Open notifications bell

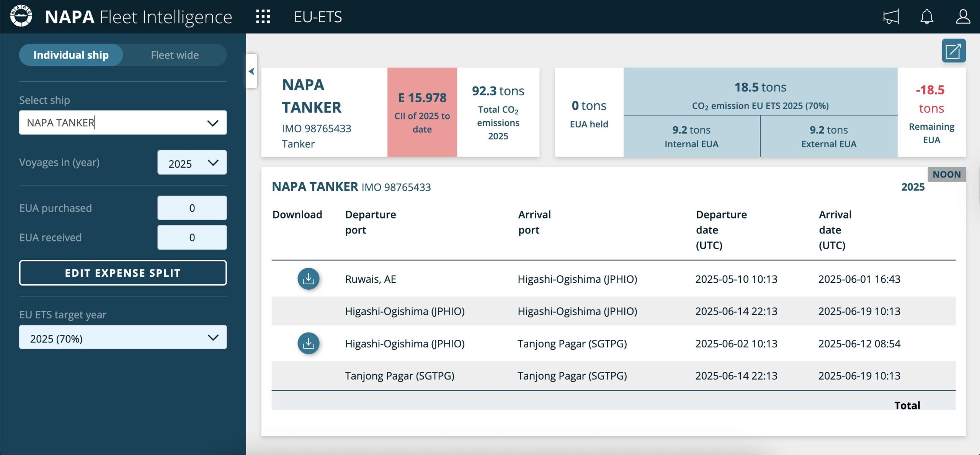[x=927, y=17]
